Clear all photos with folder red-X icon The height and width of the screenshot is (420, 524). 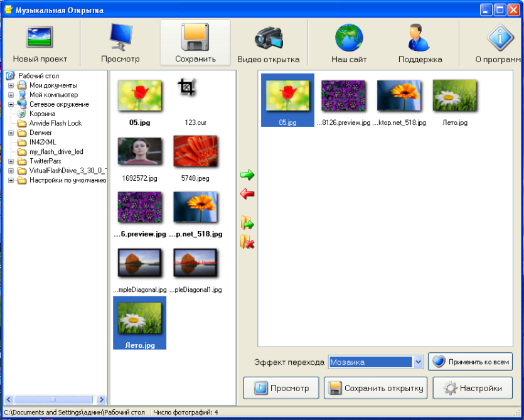pos(247,242)
